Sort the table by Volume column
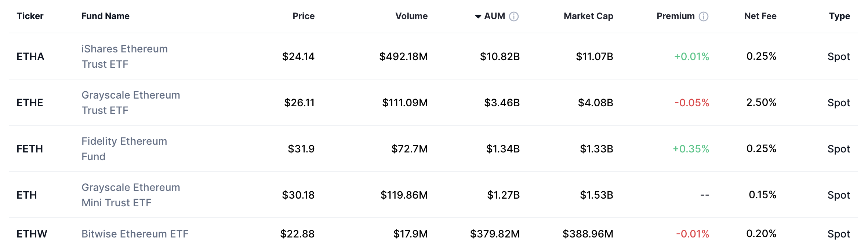Viewport: 868px width, 247px height. tap(411, 16)
